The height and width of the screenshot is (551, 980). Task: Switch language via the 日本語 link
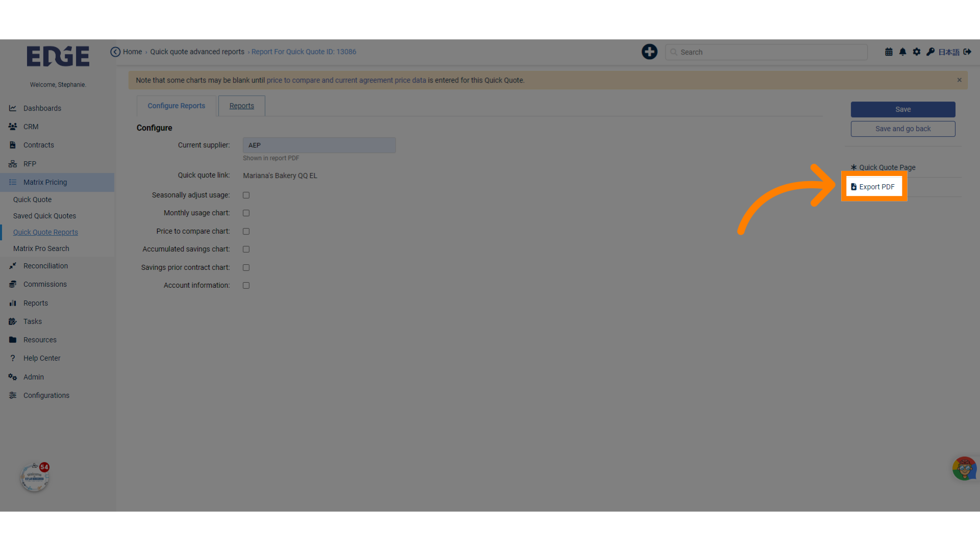pyautogui.click(x=949, y=52)
